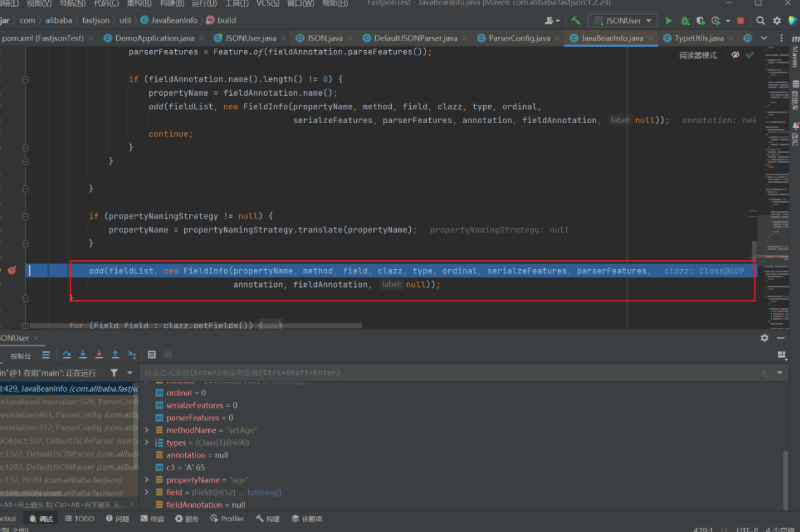Click the Step Over debugger icon
This screenshot has height=532, width=800.
click(x=67, y=355)
